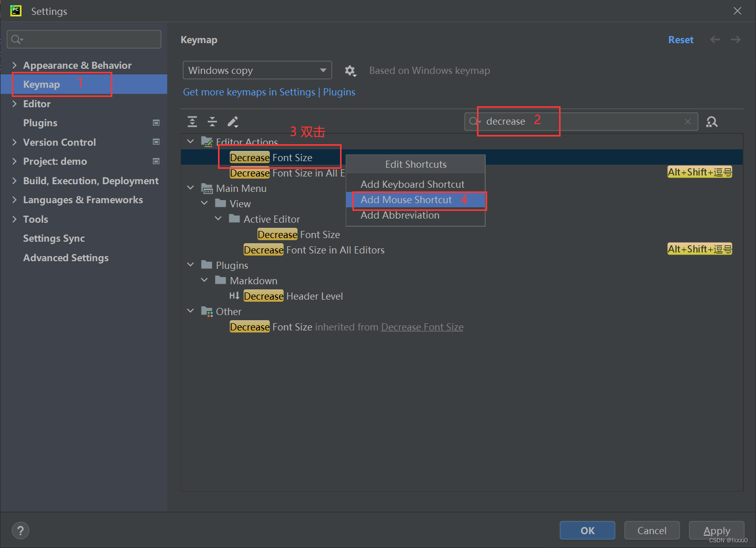756x548 pixels.
Task: Open the edit shortcut pencil icon
Action: click(x=233, y=122)
